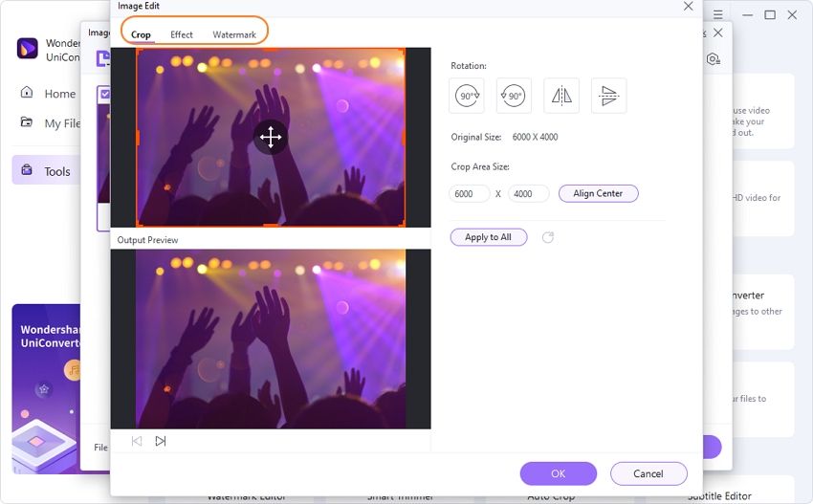Confirm edits with OK button
813x504 pixels.
[559, 473]
